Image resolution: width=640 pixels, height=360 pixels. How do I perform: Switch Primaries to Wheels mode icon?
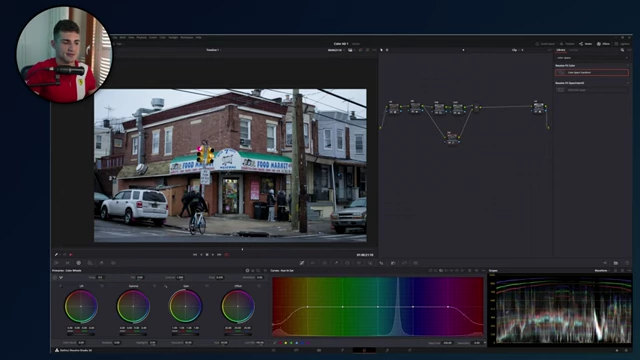(x=247, y=271)
